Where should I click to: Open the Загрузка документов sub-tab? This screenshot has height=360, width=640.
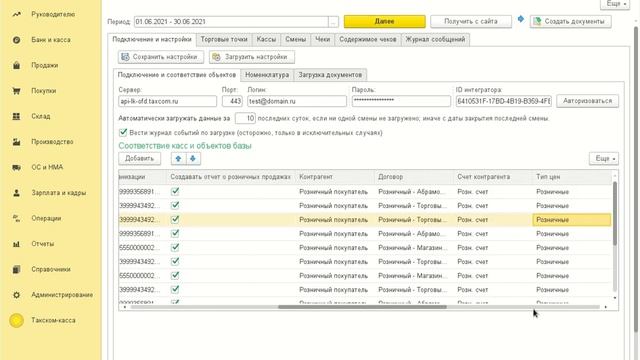coord(330,75)
